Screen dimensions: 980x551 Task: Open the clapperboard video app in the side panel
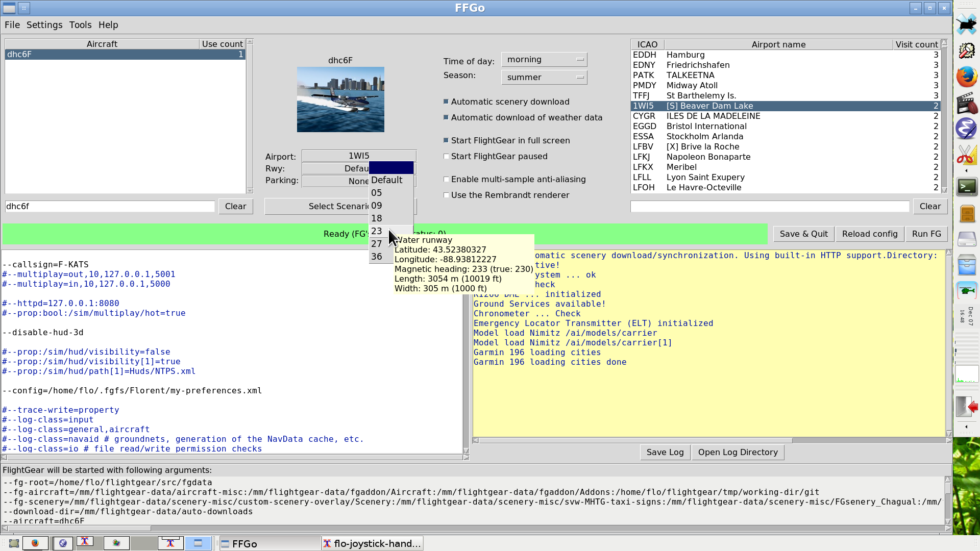click(x=966, y=103)
